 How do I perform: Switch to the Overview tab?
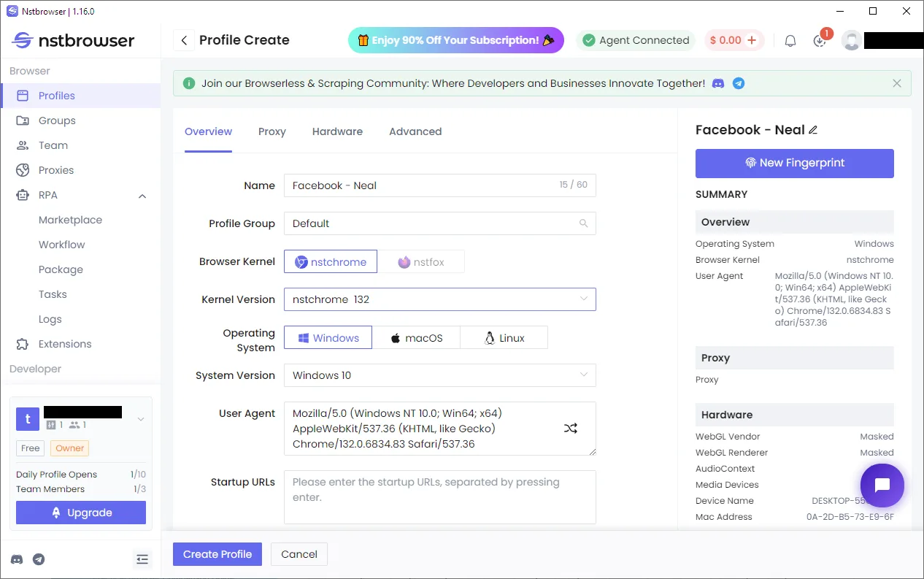coord(208,131)
